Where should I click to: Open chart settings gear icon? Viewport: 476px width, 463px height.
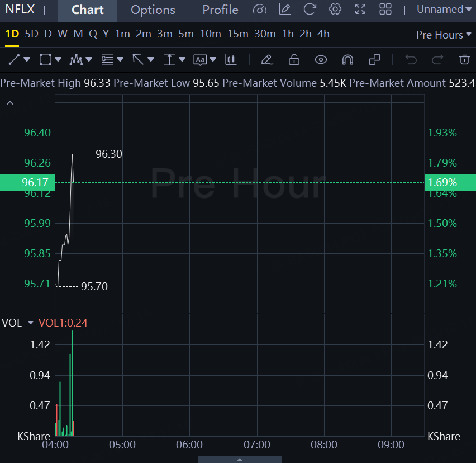click(335, 10)
